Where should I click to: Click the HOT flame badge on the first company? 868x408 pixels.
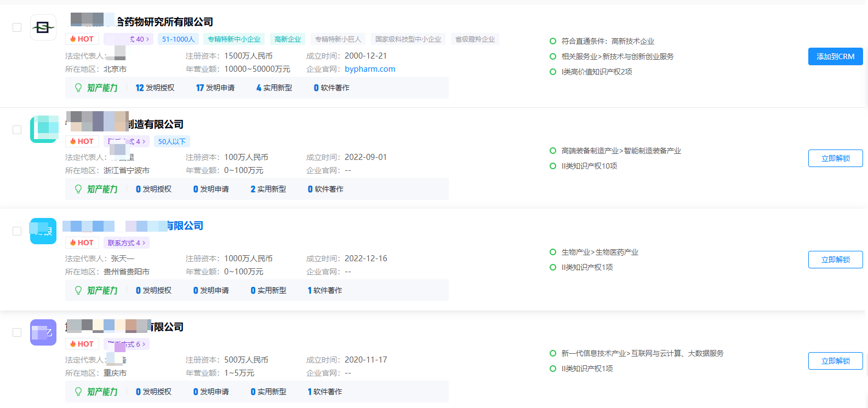82,39
